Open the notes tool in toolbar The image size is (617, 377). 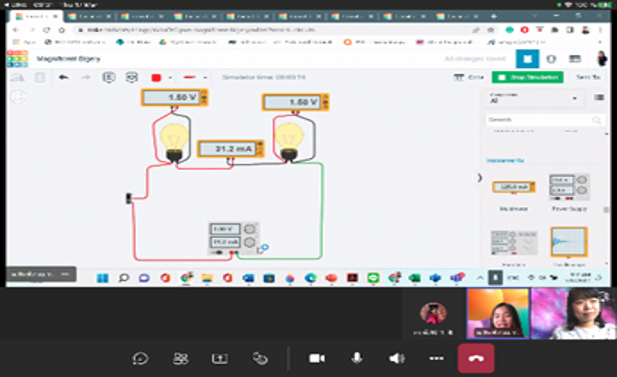coord(109,77)
